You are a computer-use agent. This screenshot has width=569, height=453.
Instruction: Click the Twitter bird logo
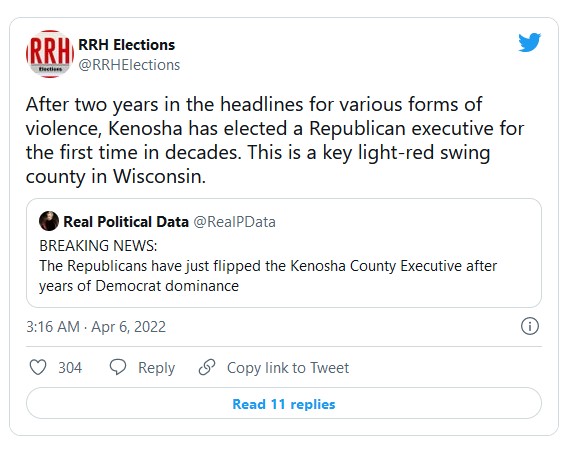529,42
